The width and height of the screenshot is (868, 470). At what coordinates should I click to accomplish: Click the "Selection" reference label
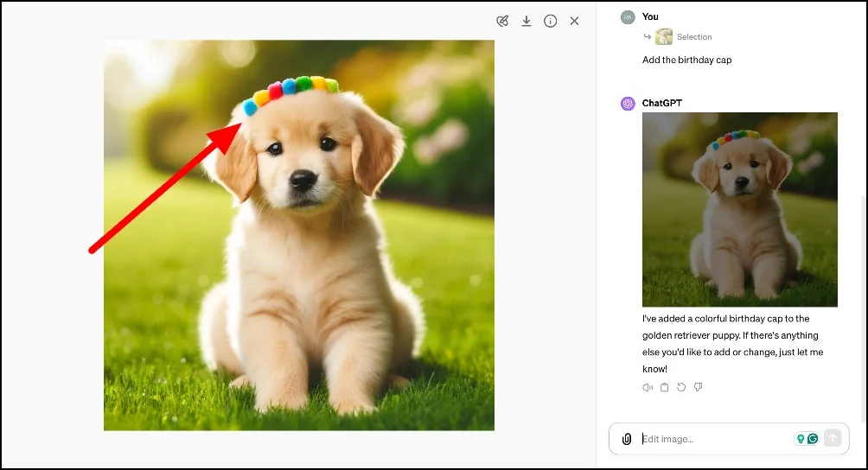click(694, 37)
